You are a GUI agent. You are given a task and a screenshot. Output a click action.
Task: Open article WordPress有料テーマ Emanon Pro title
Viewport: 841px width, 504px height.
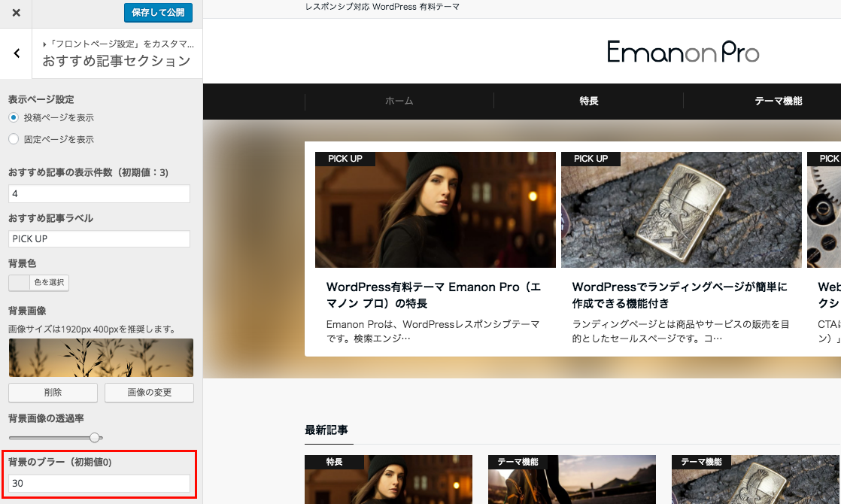click(x=433, y=295)
